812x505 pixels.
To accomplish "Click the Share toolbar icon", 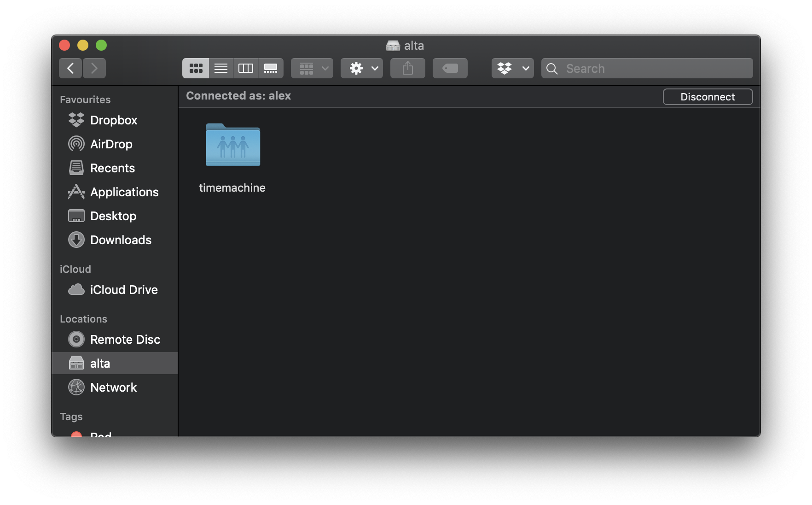I will point(407,68).
